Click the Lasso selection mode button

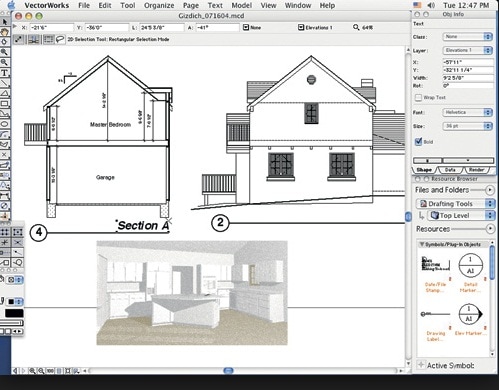[x=60, y=39]
